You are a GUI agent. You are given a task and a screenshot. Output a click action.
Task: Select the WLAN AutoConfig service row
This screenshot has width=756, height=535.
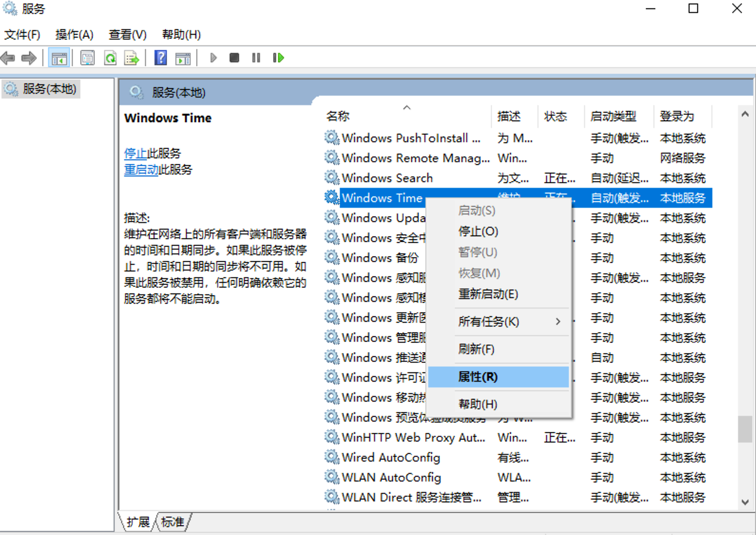pos(518,477)
